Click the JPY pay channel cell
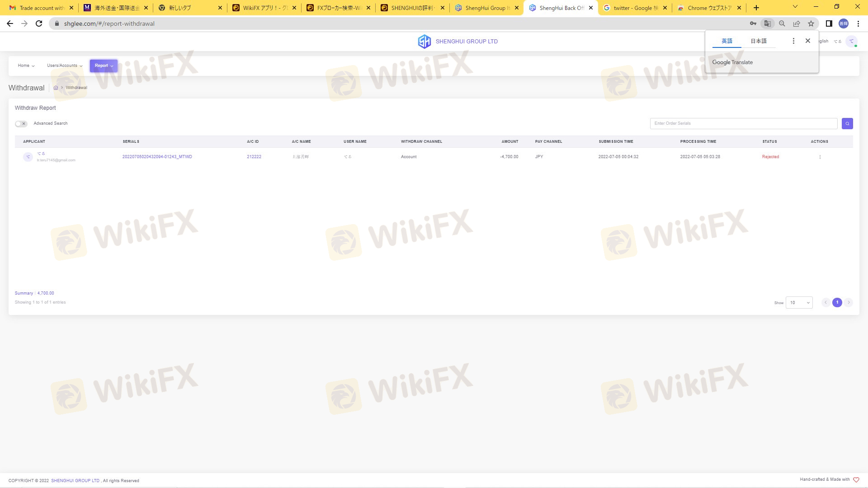The height and width of the screenshot is (488, 868). coord(539,157)
